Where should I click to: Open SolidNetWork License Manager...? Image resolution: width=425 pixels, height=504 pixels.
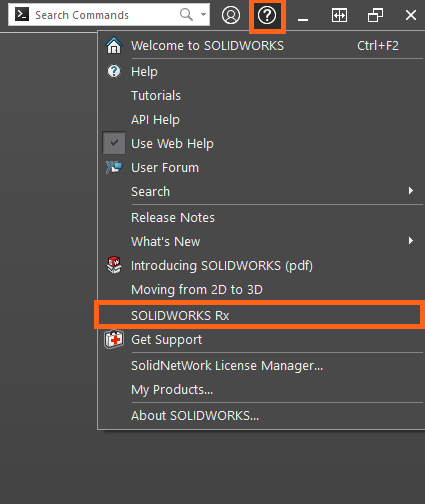click(261, 366)
